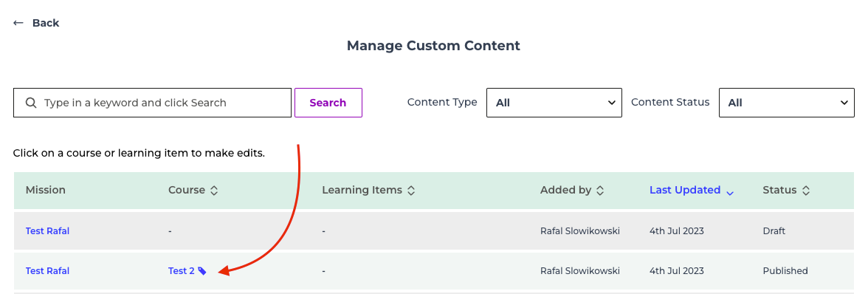The image size is (868, 294).
Task: Click the Status column sort arrows
Action: point(806,191)
